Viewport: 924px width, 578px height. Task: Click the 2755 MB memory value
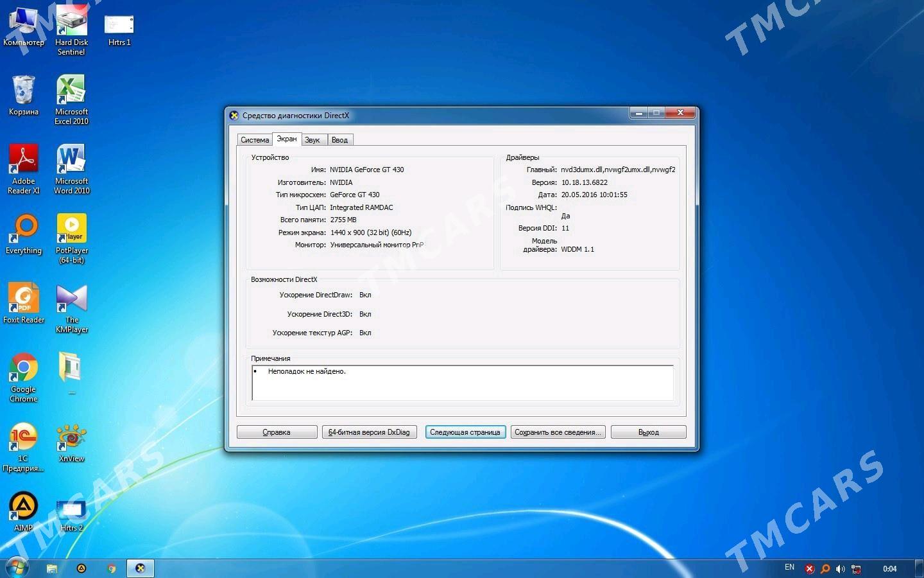343,220
